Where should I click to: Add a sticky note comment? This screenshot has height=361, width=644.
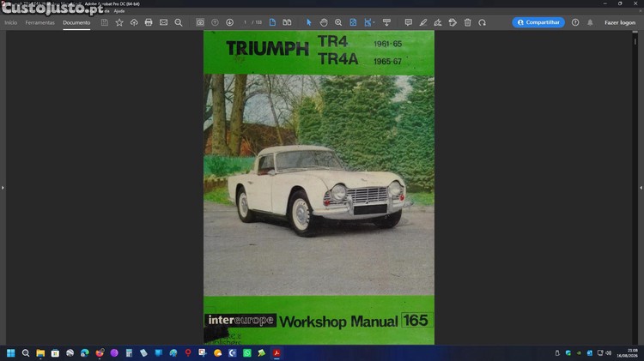(x=408, y=22)
